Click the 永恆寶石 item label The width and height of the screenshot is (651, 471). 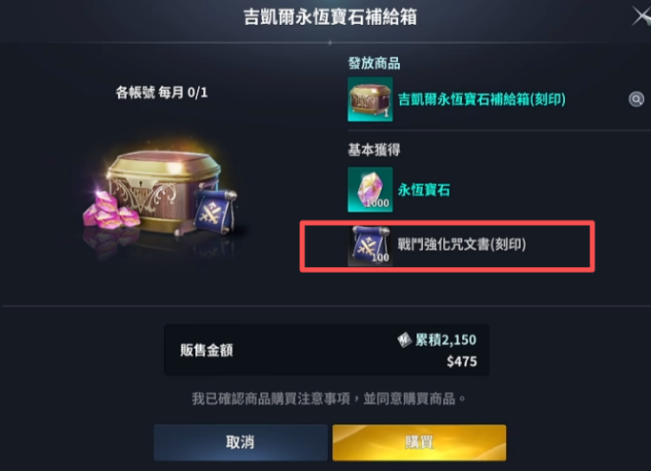(x=424, y=190)
